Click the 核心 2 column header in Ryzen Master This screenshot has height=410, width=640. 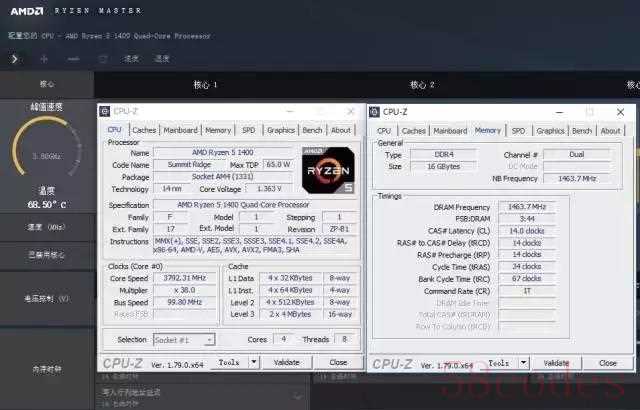[422, 85]
